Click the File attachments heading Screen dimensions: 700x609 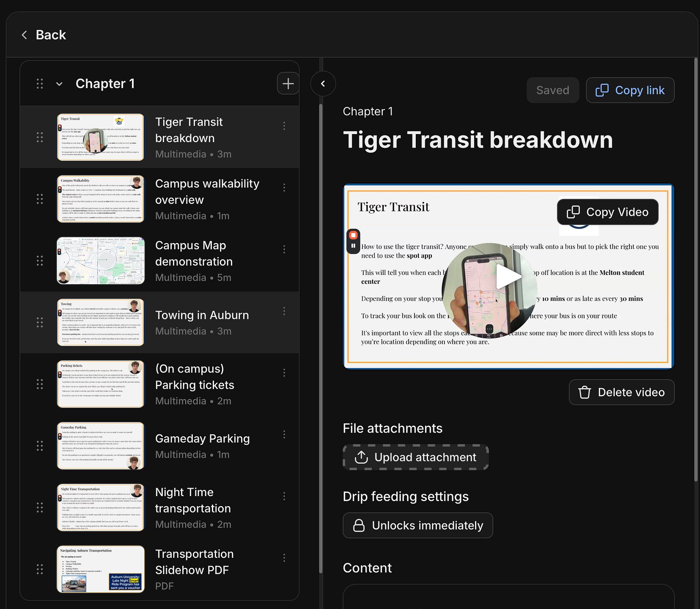pos(393,428)
